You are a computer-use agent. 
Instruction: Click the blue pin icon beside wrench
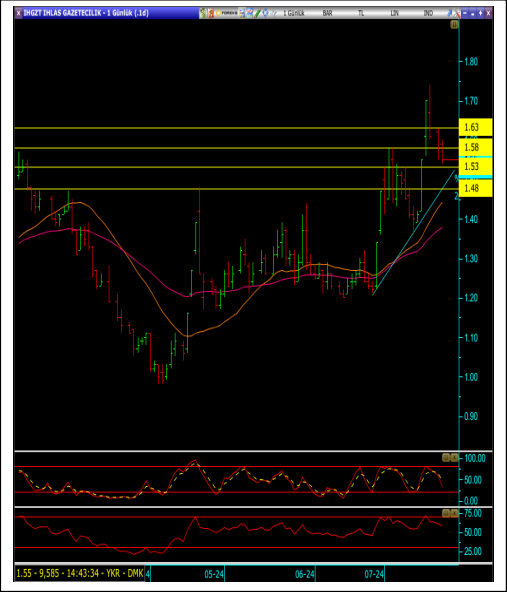click(450, 13)
